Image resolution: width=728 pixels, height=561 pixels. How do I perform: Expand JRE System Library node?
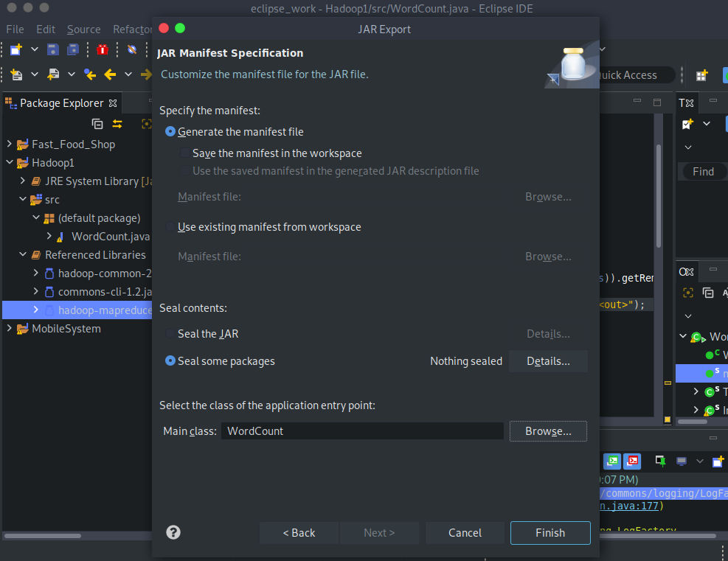[x=22, y=181]
